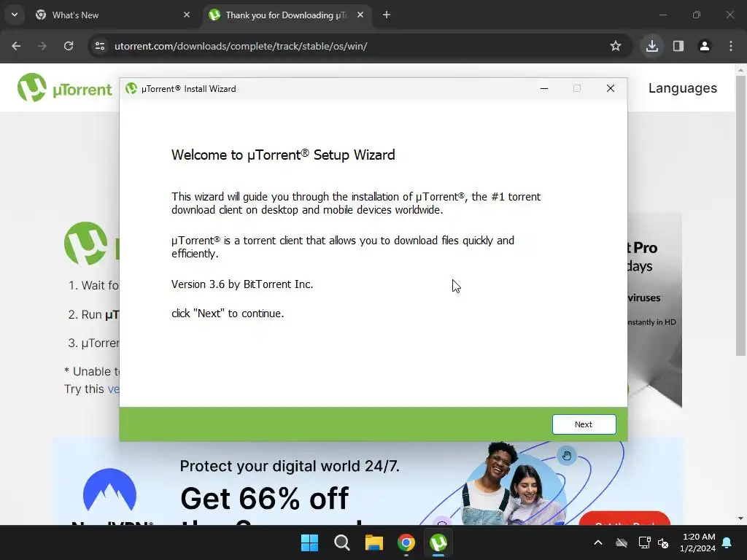The image size is (747, 560).
Task: Switch to the What's New tab
Action: coord(113,15)
